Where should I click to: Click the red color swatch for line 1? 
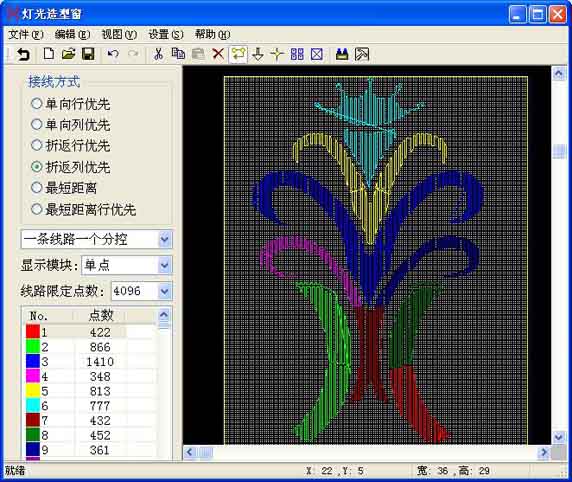(x=33, y=332)
